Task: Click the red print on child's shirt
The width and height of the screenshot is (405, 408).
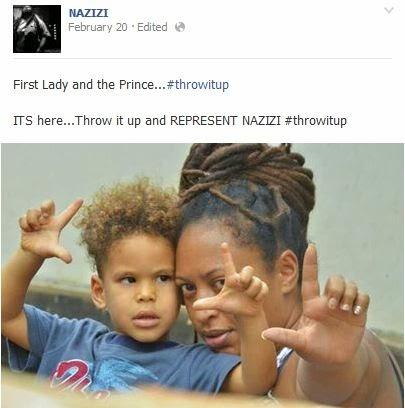Action: (x=75, y=377)
